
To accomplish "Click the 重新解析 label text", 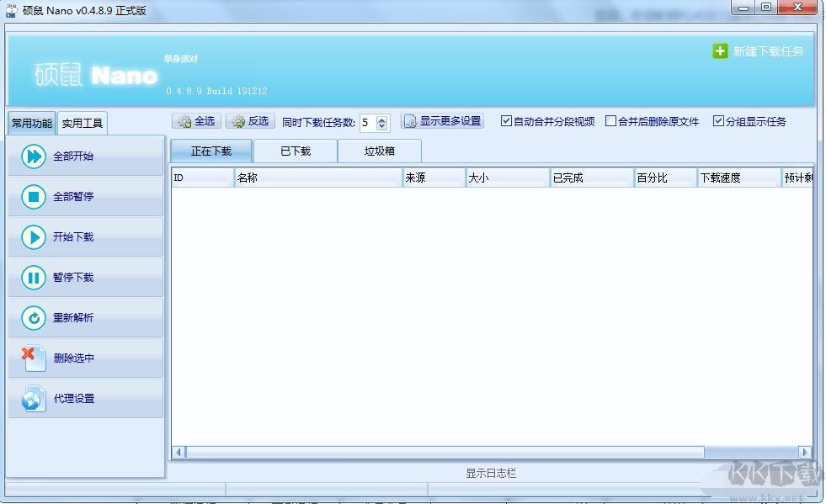I will pos(73,318).
